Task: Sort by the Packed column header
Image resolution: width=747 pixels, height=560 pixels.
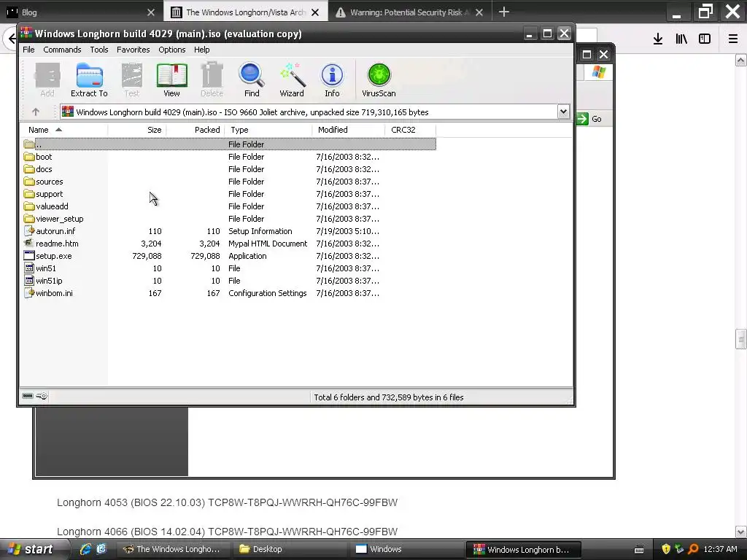Action: click(196, 130)
